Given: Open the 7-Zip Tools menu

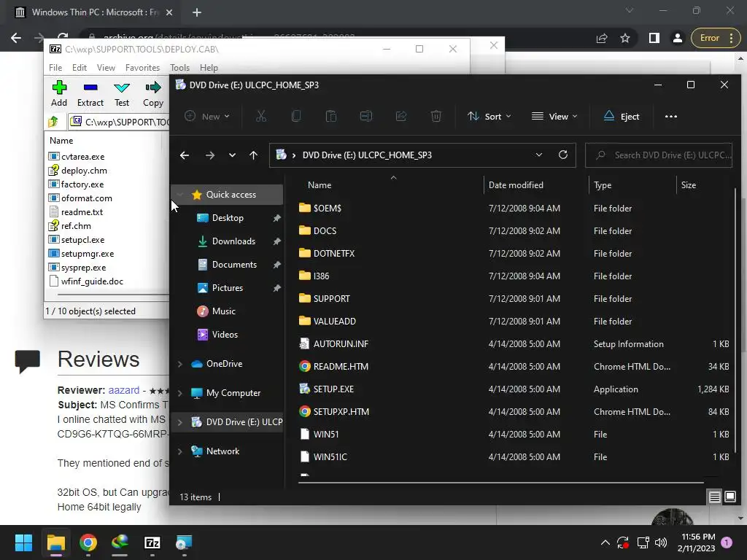Looking at the screenshot, I should click(x=179, y=68).
